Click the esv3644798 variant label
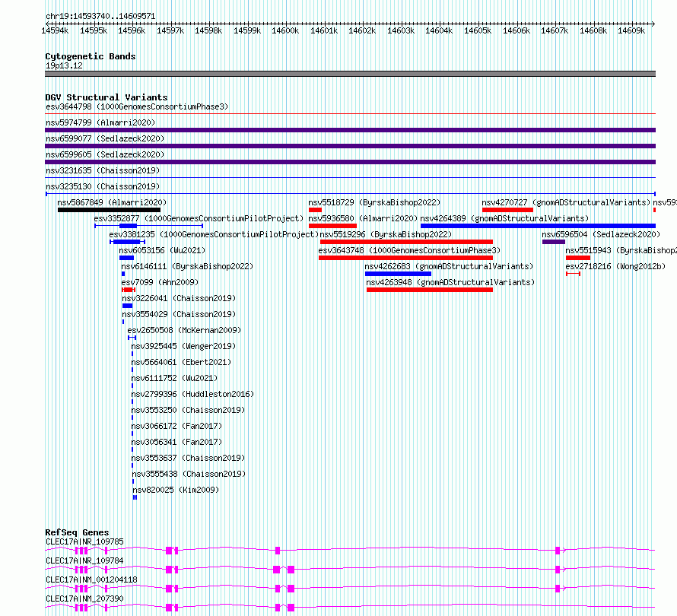677x616 pixels. point(137,106)
